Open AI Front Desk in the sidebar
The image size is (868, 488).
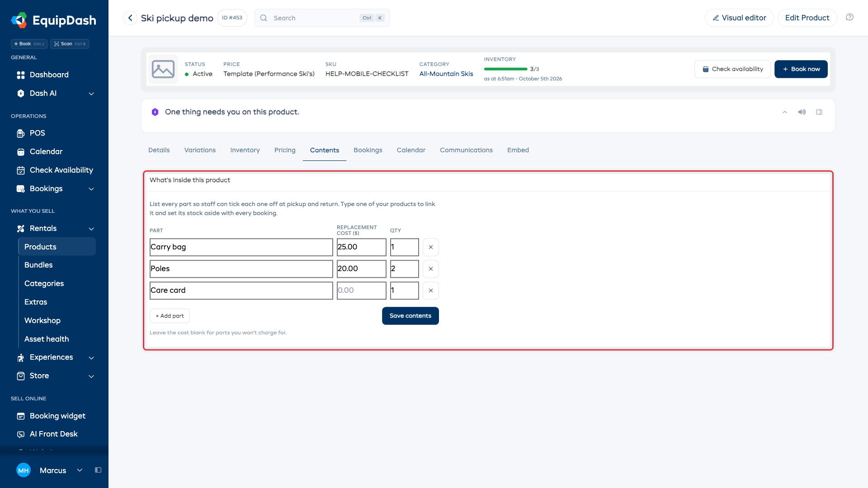(x=54, y=434)
